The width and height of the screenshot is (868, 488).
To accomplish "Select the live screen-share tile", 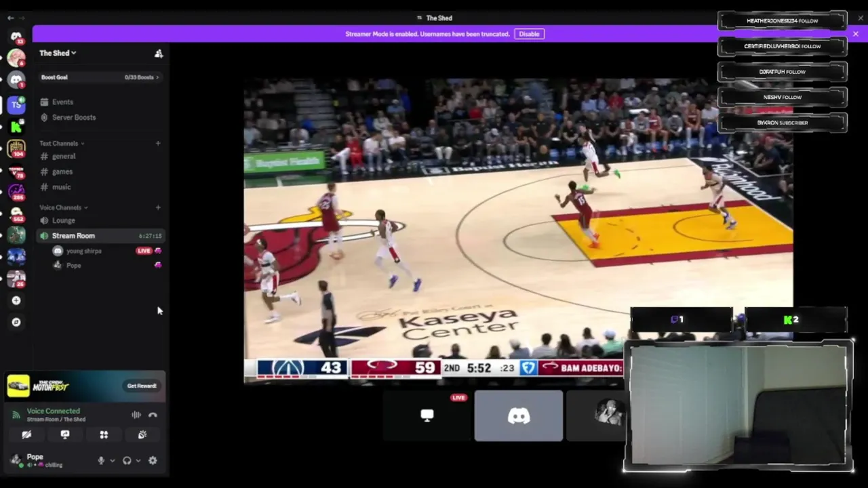I will [427, 416].
